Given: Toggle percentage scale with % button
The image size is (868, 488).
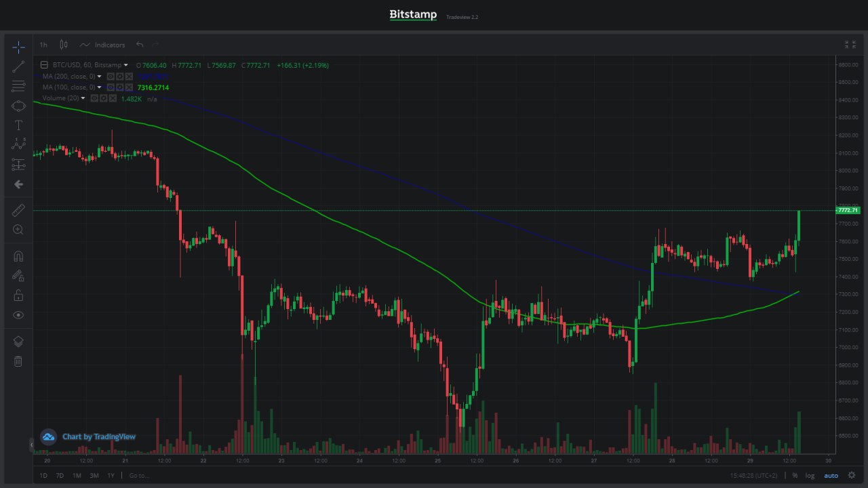Looking at the screenshot, I should pyautogui.click(x=795, y=476).
